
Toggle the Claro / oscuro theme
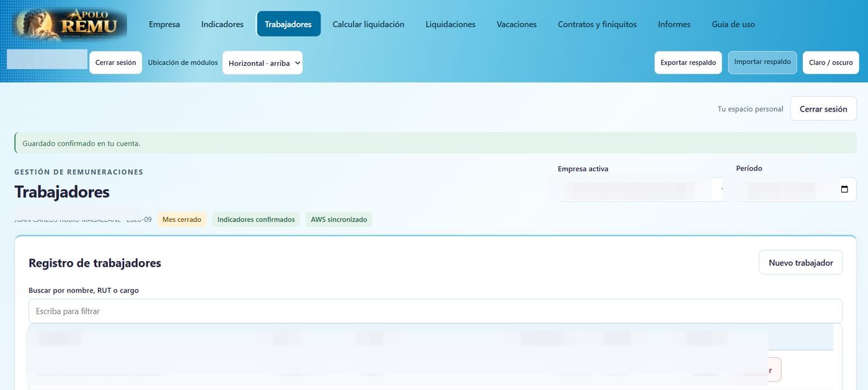click(831, 63)
